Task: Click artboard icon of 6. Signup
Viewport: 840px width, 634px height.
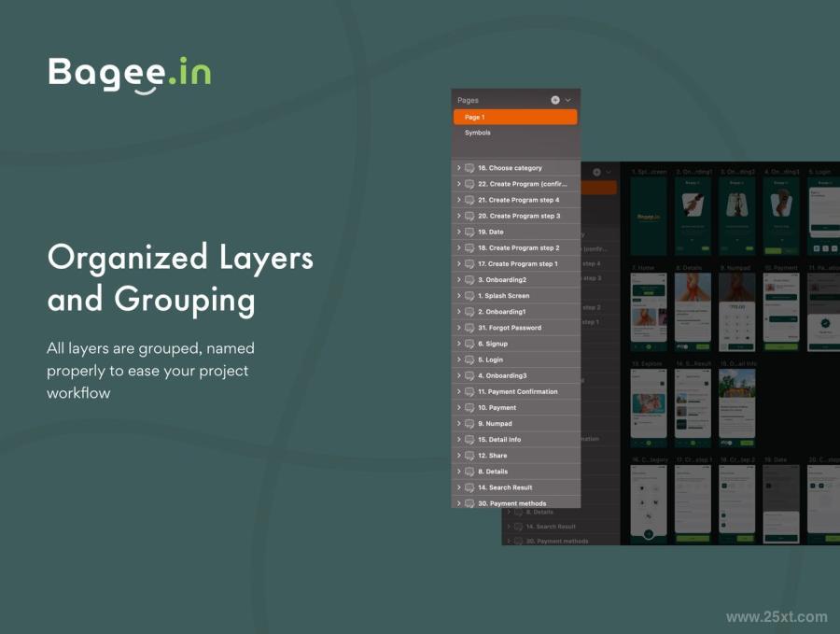Action: (x=469, y=344)
